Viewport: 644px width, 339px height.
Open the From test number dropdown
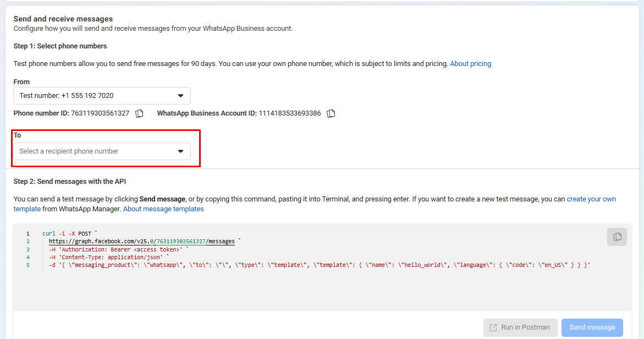click(x=102, y=96)
